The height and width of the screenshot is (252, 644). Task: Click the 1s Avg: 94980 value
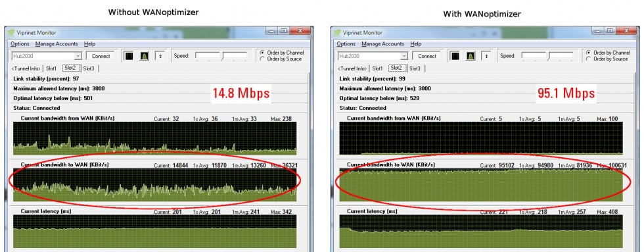click(x=536, y=165)
